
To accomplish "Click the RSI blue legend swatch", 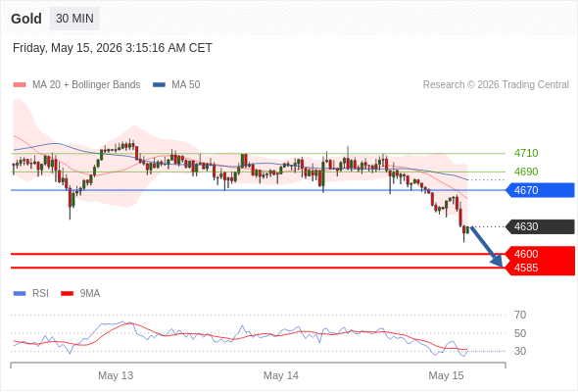I will tap(20, 294).
